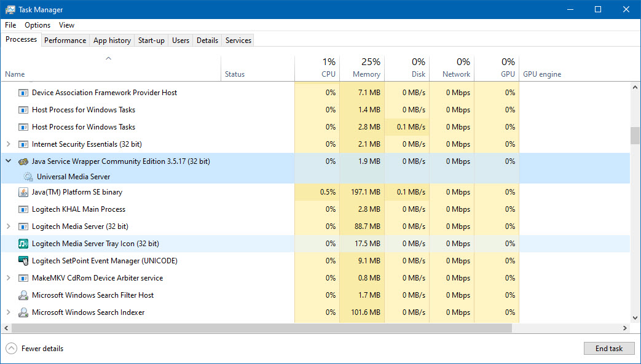The height and width of the screenshot is (364, 641).
Task: Click the Logitech SetPoint Event Manager icon
Action: [x=23, y=261]
